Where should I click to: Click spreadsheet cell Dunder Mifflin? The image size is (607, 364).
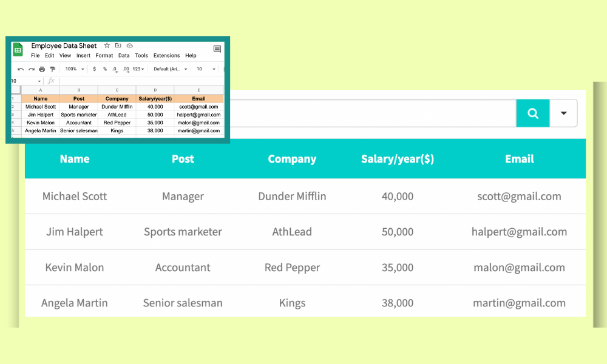click(x=117, y=107)
